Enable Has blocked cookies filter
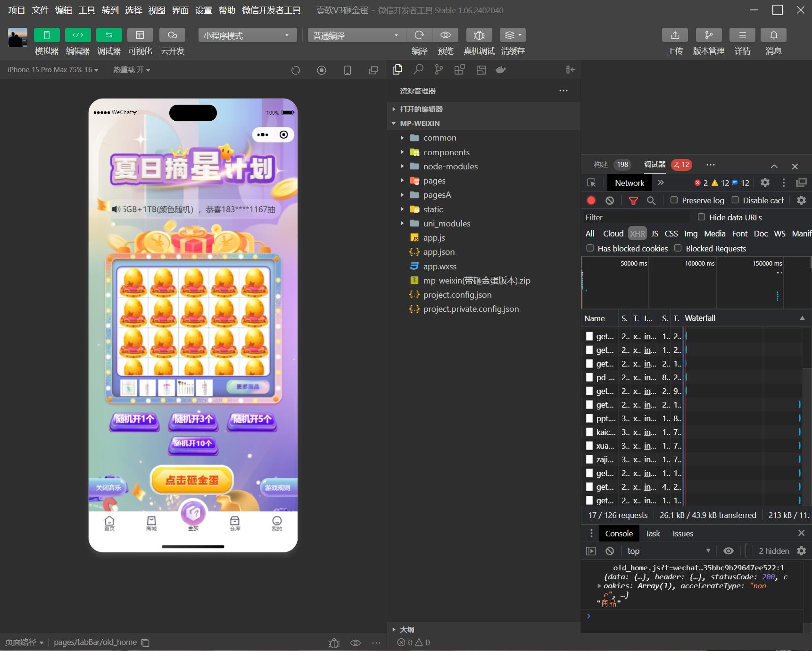This screenshot has width=812, height=651. tap(589, 248)
